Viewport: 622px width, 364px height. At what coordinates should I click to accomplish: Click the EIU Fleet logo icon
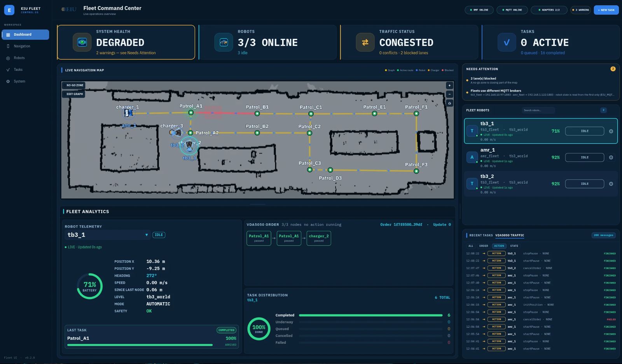[9, 10]
